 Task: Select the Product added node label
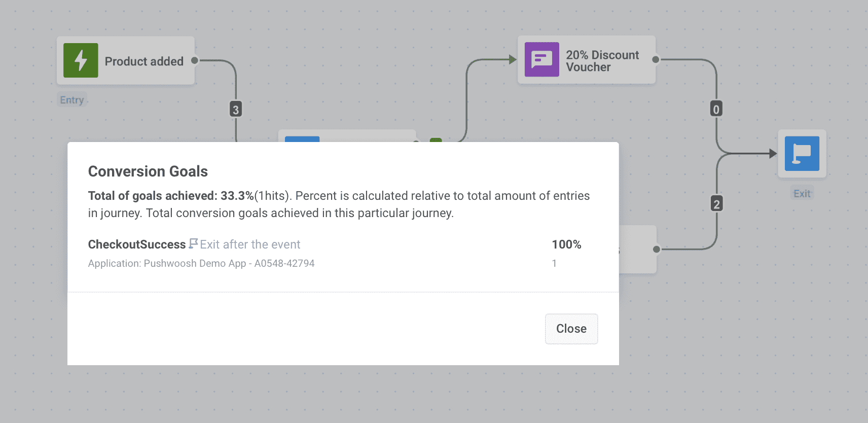[144, 61]
